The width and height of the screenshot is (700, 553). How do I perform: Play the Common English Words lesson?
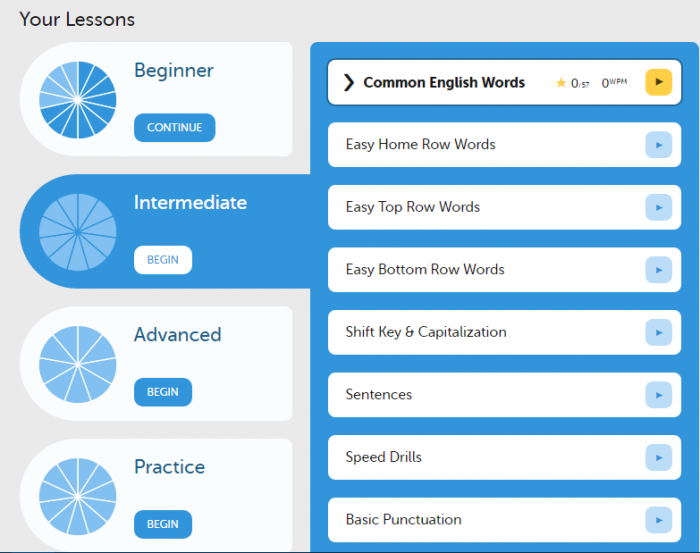pyautogui.click(x=658, y=82)
